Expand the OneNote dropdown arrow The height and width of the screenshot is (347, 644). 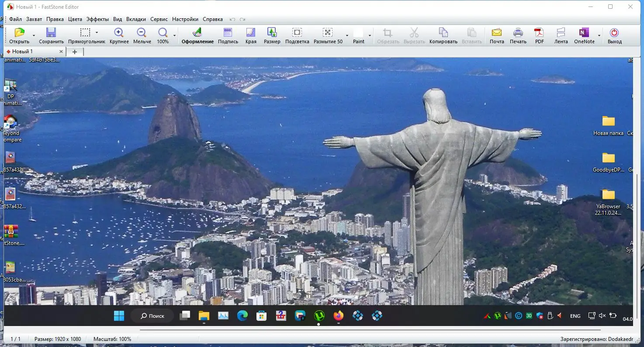coord(599,35)
